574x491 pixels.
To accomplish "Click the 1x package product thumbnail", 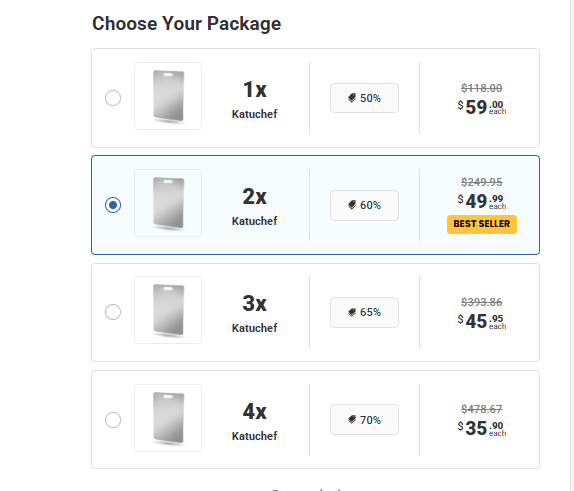I will (x=168, y=96).
